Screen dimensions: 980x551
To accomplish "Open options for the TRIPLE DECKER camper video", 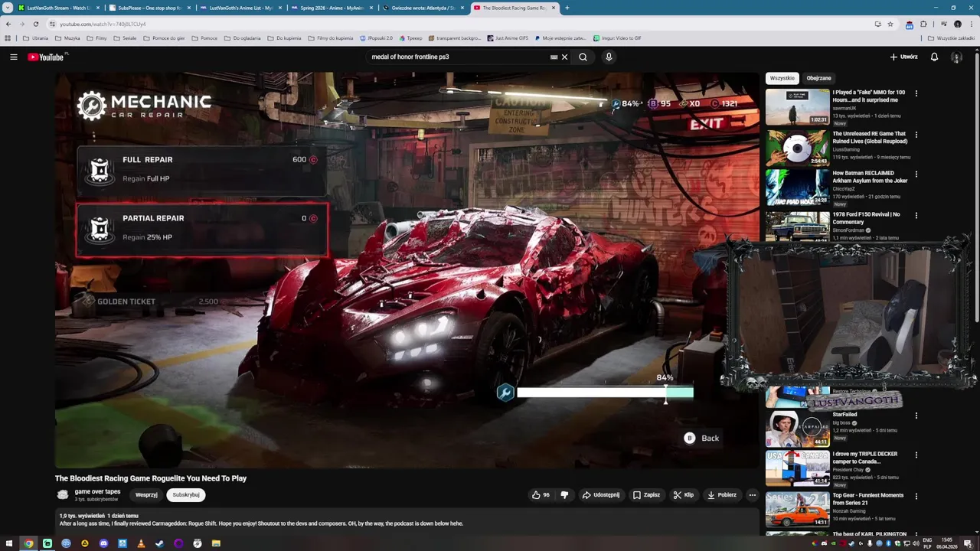I will (916, 455).
